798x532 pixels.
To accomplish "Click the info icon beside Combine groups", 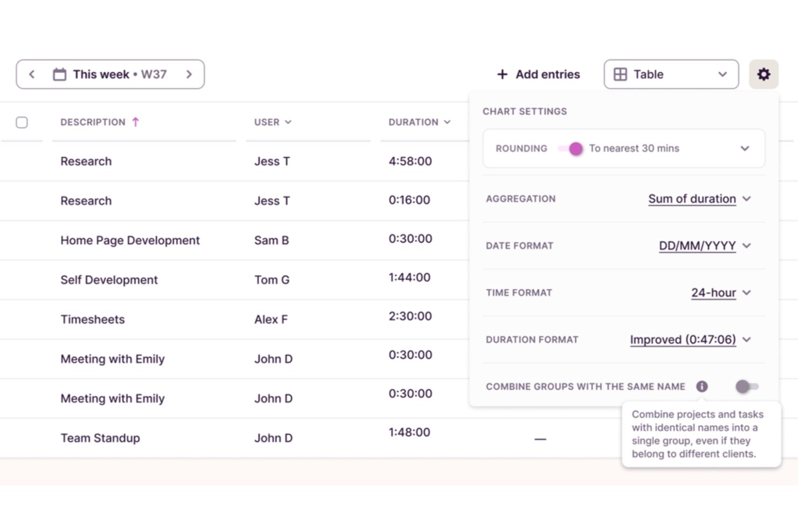I will pos(701,386).
